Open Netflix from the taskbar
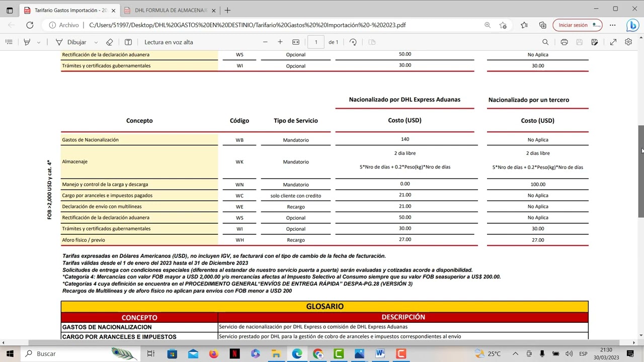The image size is (644, 362). (234, 354)
